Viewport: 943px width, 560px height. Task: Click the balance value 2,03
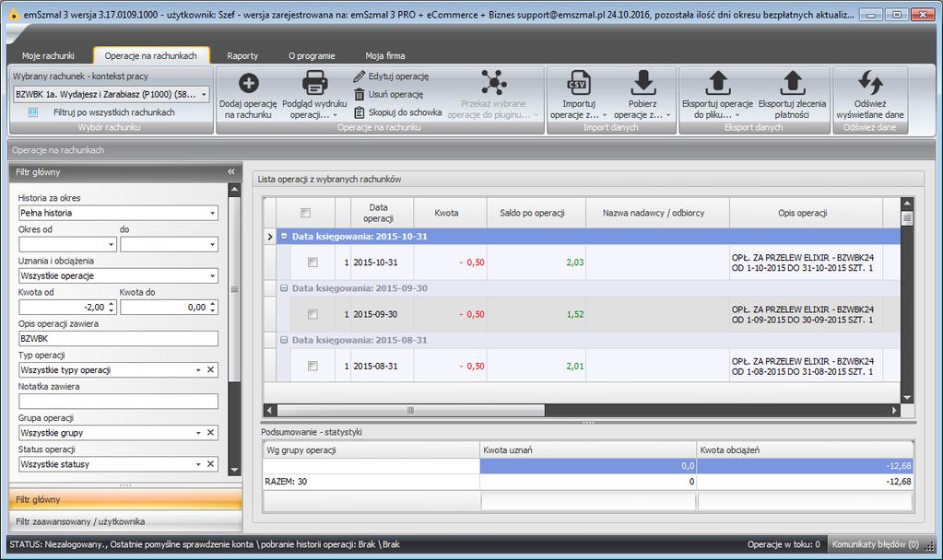tap(575, 262)
